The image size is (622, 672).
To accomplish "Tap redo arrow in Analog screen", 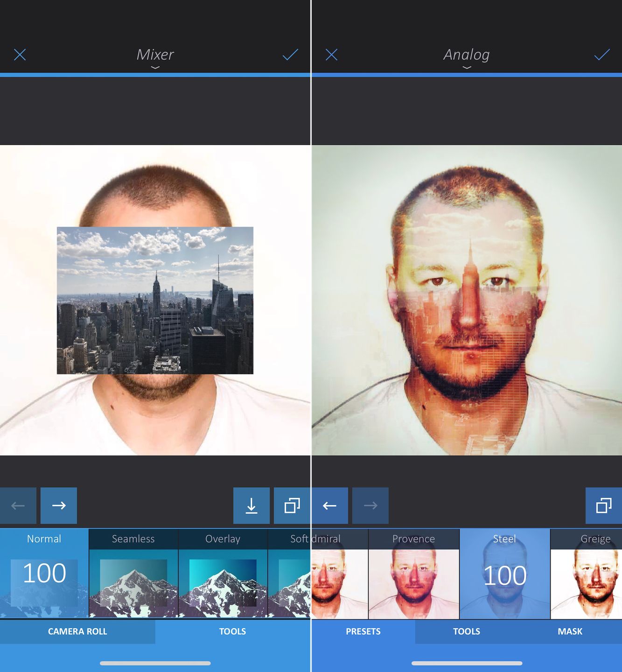I will [370, 505].
